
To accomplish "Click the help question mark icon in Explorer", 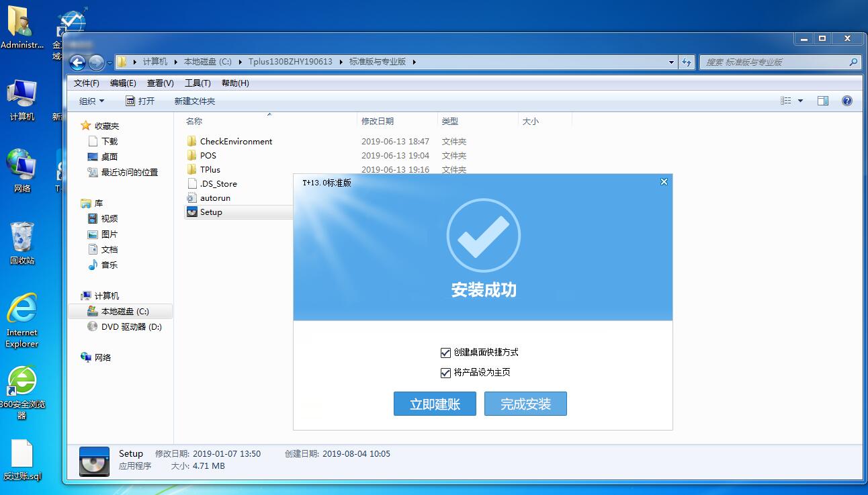I will coord(847,101).
